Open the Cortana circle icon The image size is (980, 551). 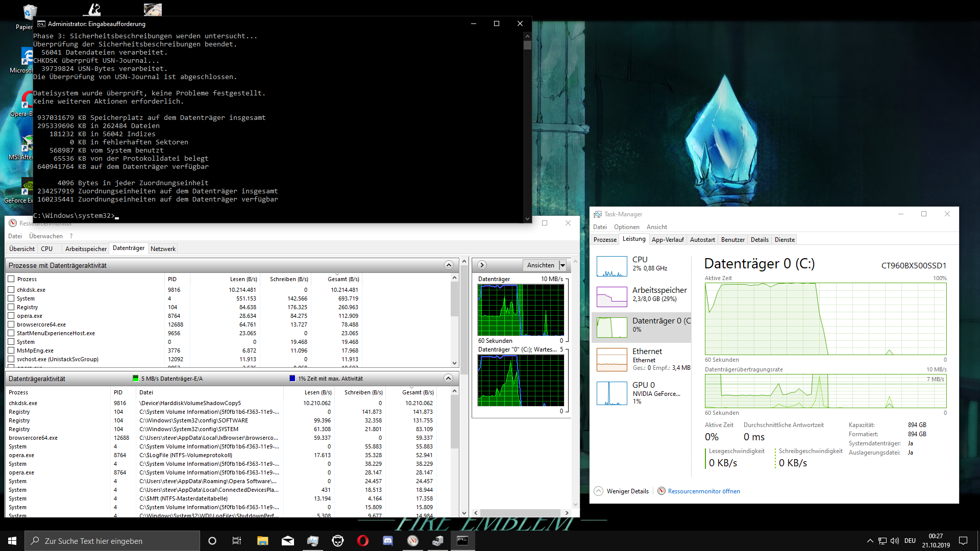[x=212, y=541]
